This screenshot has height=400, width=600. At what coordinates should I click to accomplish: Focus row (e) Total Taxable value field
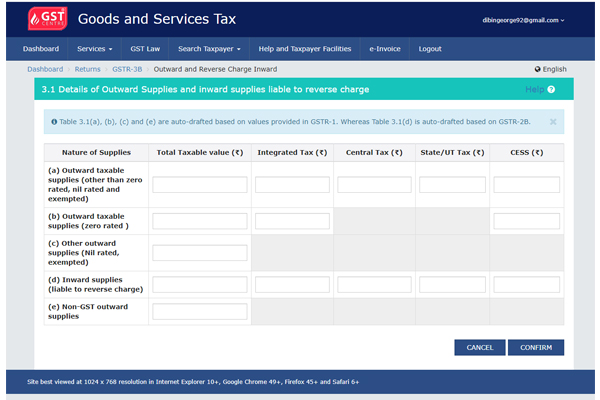pyautogui.click(x=200, y=312)
